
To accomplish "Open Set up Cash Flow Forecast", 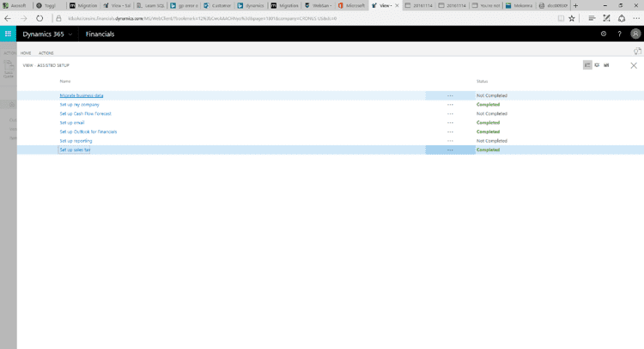I will click(85, 113).
